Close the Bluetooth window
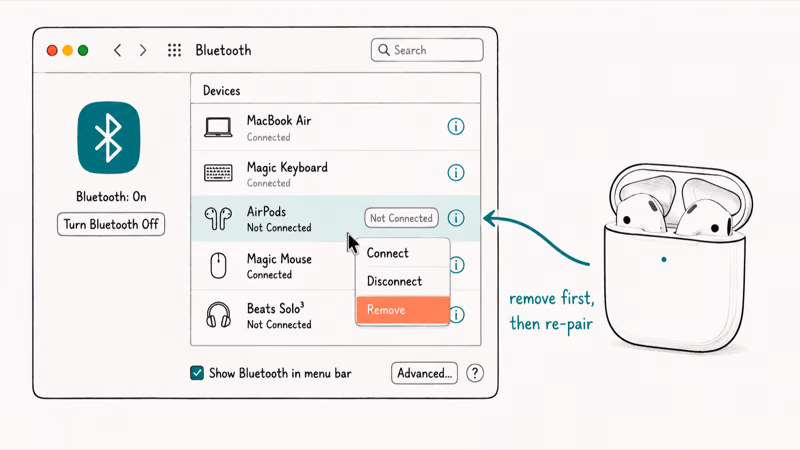Image resolution: width=800 pixels, height=450 pixels. [x=52, y=51]
